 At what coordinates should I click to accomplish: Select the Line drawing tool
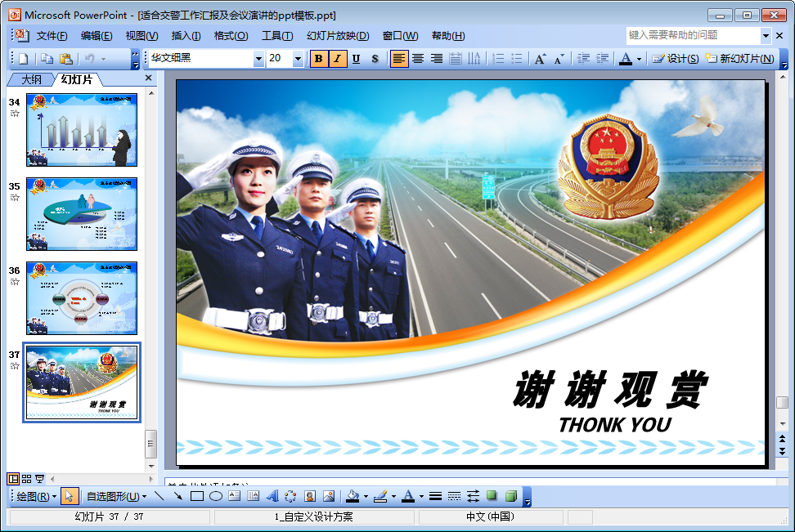click(x=159, y=497)
